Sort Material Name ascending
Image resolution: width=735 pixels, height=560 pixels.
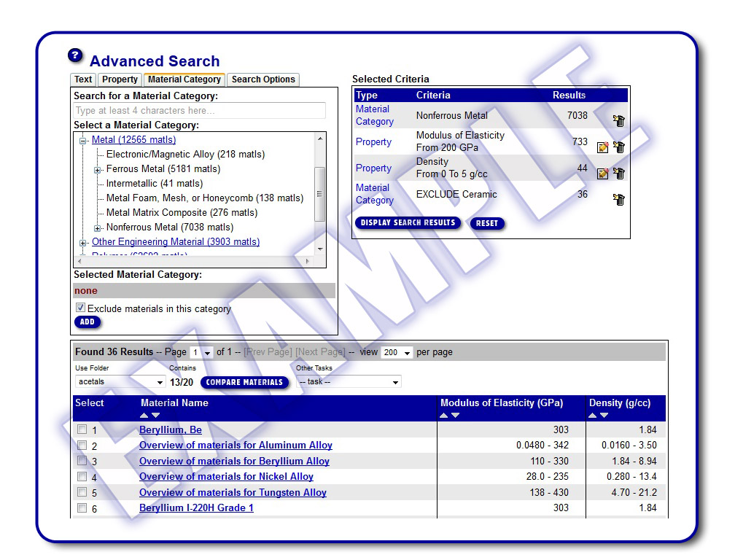[x=144, y=416]
